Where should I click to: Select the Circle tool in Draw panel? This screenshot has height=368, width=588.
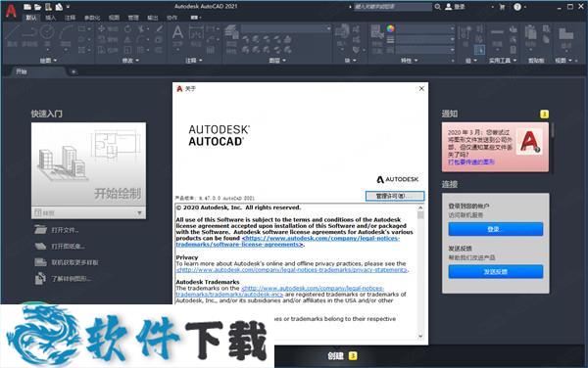[x=47, y=36]
